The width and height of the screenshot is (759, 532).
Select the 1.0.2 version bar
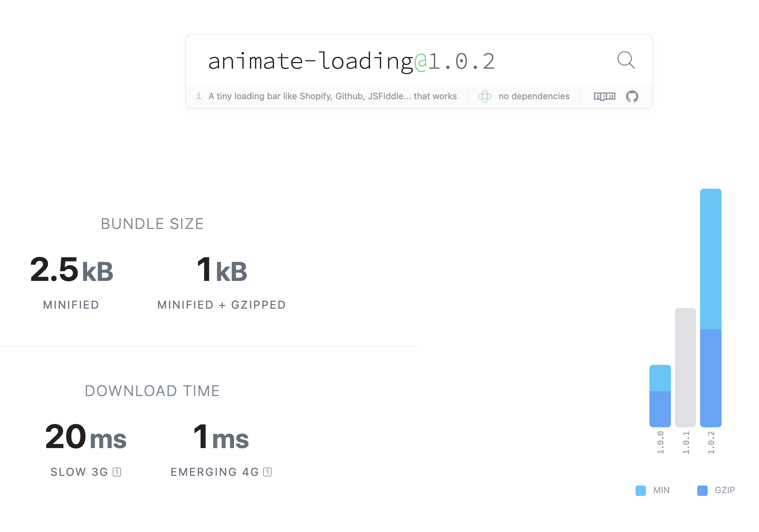710,308
